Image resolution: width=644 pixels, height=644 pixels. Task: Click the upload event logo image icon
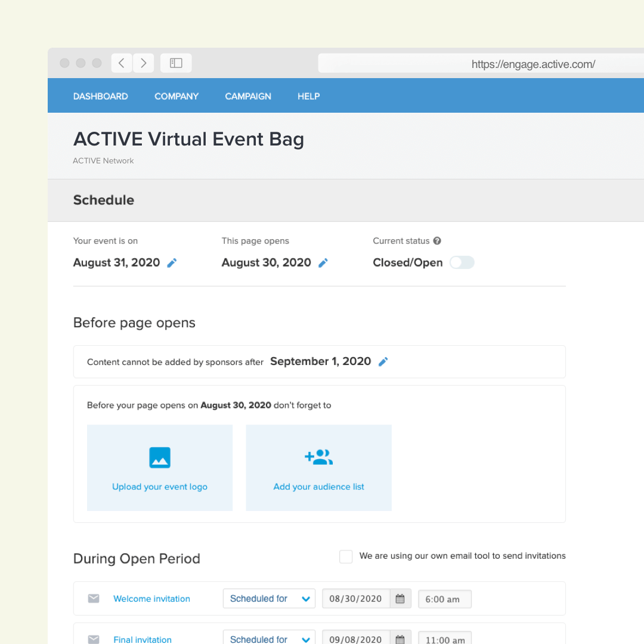coord(159,458)
